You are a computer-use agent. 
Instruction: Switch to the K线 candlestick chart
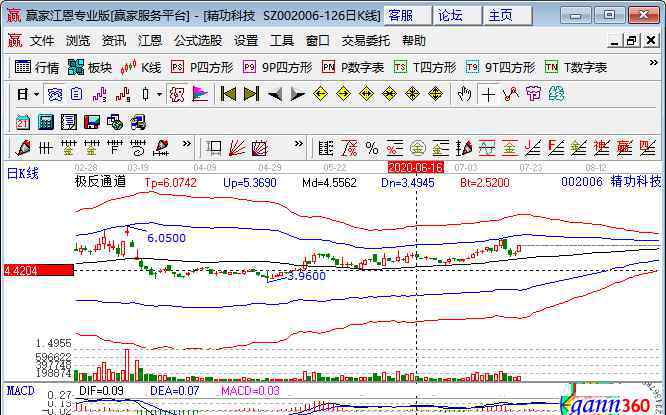(141, 68)
